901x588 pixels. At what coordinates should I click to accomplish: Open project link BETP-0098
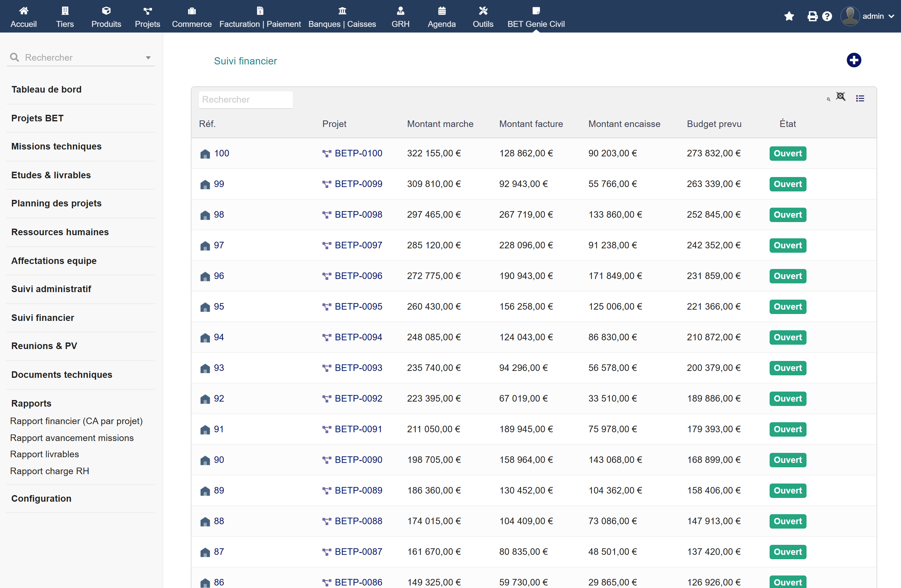click(x=358, y=215)
